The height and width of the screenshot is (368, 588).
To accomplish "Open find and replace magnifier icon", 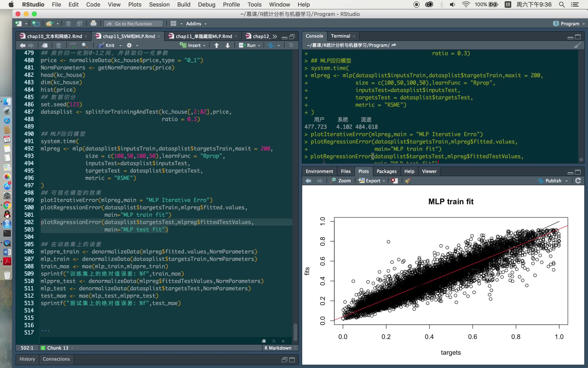I will [x=84, y=45].
